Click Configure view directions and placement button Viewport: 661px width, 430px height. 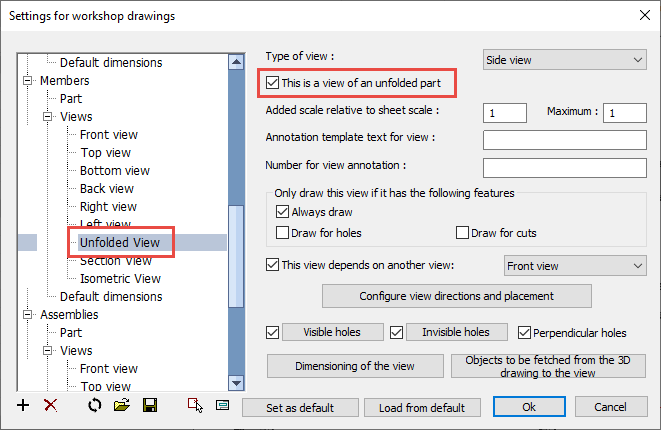click(x=457, y=296)
